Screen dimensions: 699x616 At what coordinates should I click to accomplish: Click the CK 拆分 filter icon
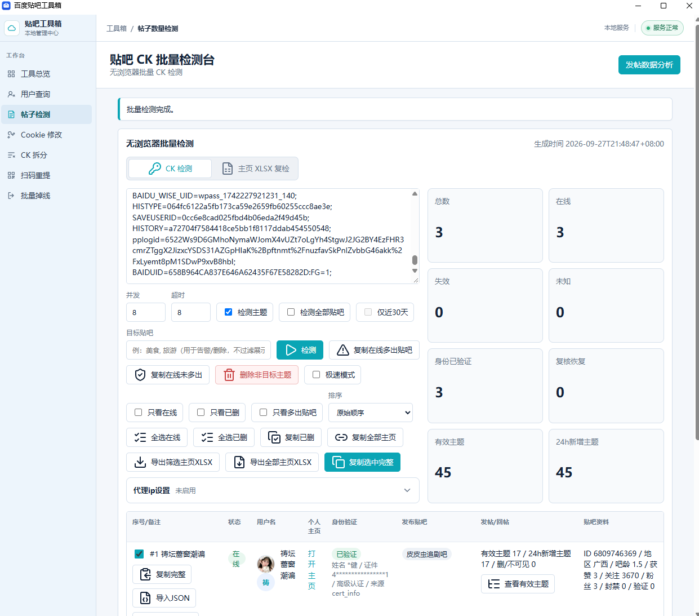(11, 155)
